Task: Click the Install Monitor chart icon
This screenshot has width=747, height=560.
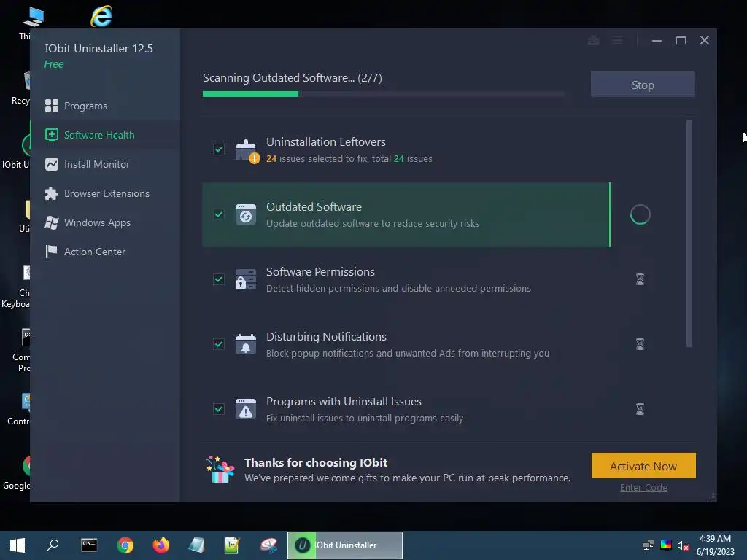Action: [x=52, y=164]
